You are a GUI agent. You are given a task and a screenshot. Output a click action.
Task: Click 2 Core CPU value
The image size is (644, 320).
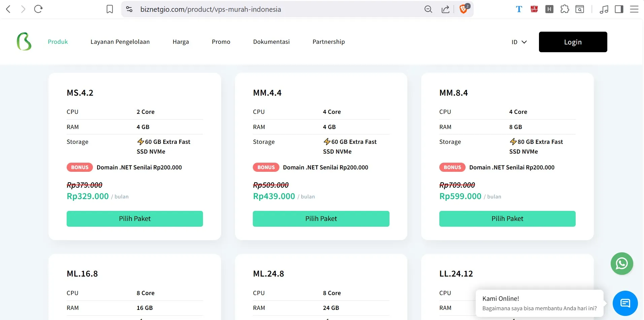tap(145, 112)
